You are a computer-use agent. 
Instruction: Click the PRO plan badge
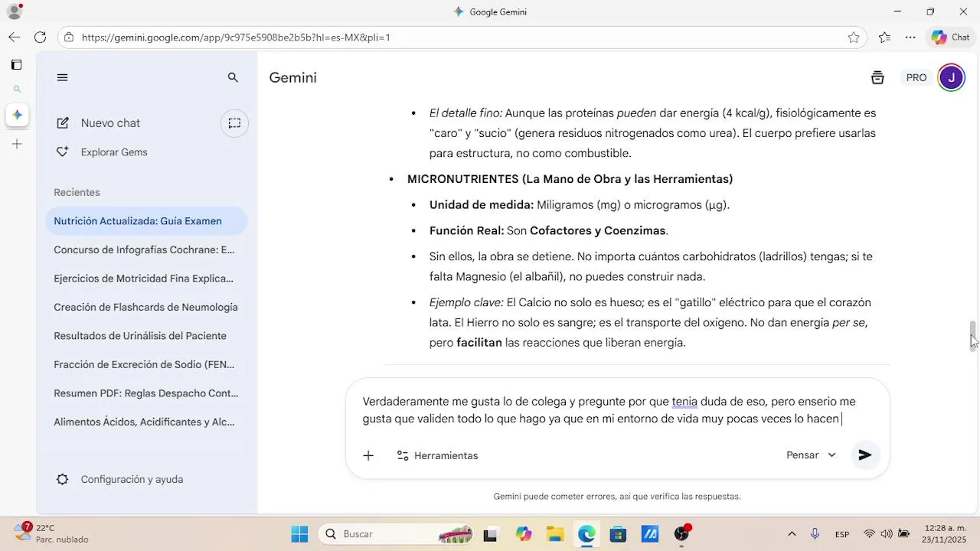[916, 77]
